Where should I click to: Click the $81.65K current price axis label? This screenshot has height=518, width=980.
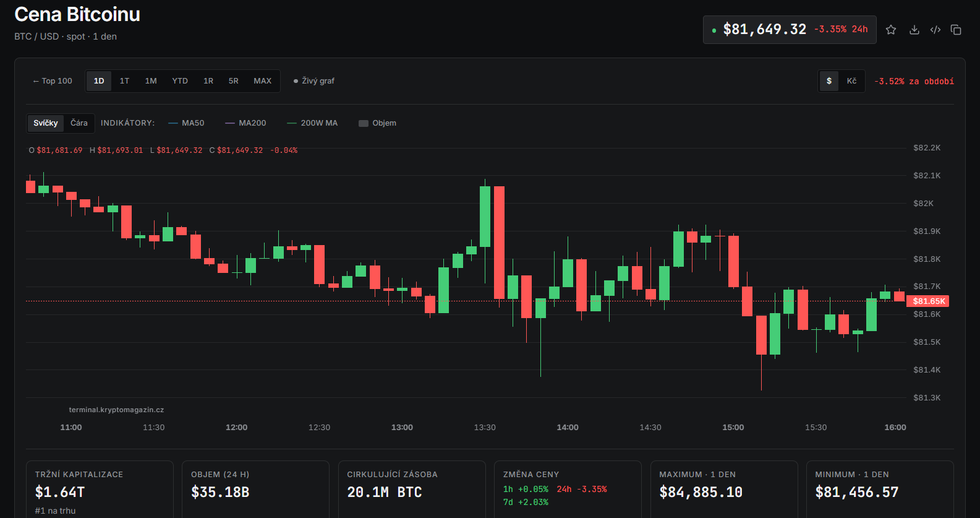tap(928, 301)
